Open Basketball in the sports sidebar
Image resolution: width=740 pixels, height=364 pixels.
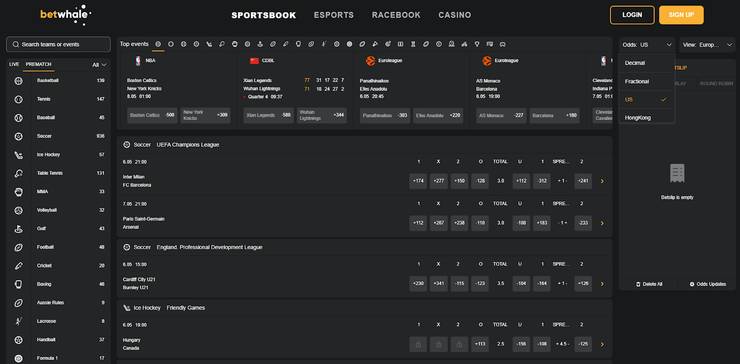[x=59, y=81]
